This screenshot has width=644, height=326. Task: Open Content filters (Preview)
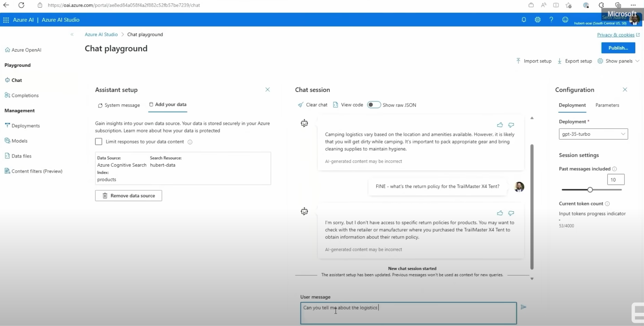tap(33, 171)
